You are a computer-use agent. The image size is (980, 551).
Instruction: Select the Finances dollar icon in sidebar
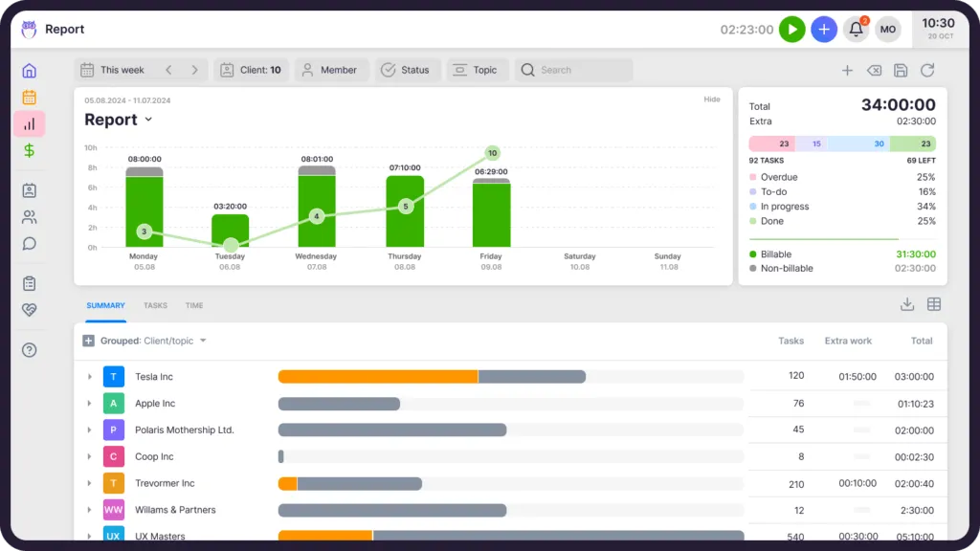pos(30,150)
